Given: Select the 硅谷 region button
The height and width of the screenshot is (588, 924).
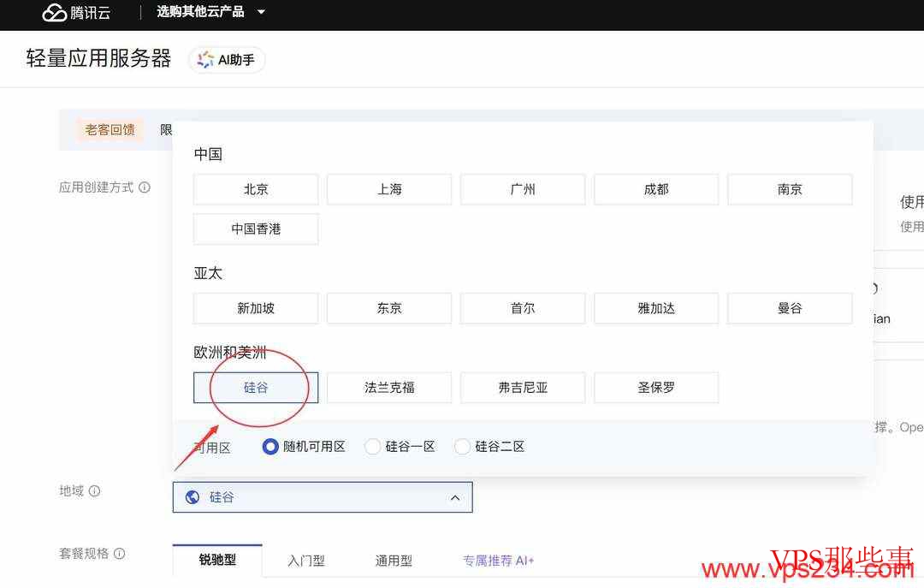Looking at the screenshot, I should 256,388.
